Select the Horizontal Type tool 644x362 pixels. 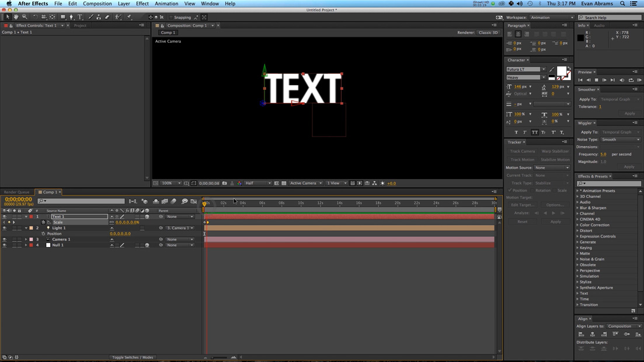pyautogui.click(x=80, y=18)
